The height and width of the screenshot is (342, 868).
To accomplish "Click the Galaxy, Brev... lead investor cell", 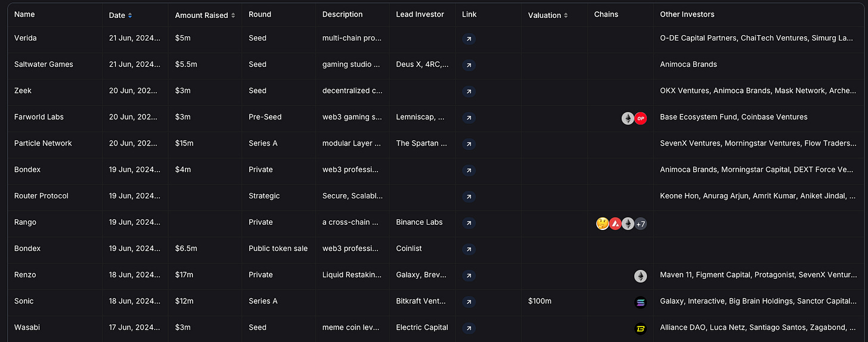I will [x=421, y=275].
